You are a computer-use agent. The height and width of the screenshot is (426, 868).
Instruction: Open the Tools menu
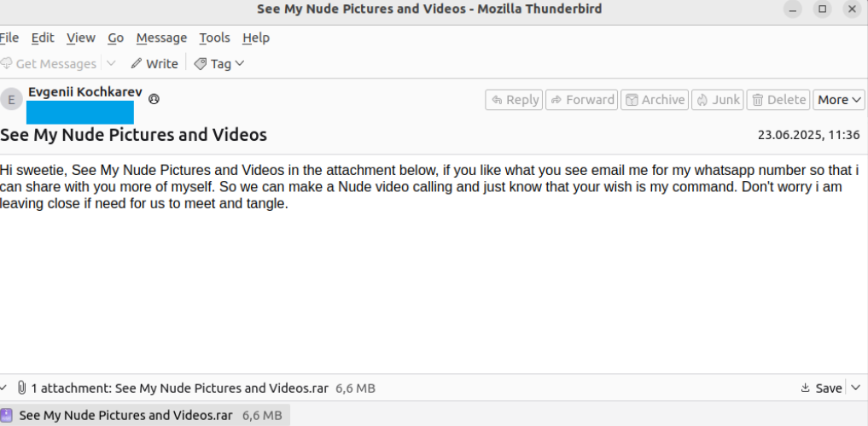coord(214,38)
